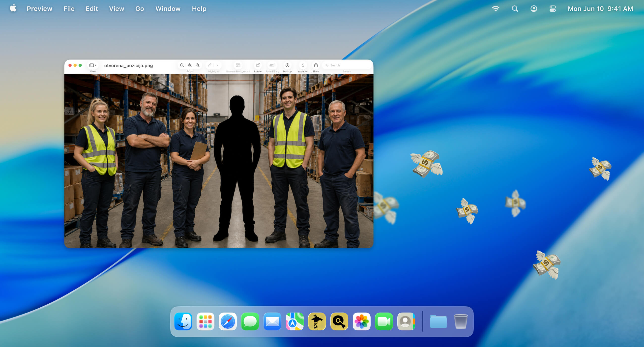The width and height of the screenshot is (644, 347).
Task: Open the Inspector info panel
Action: pos(303,65)
